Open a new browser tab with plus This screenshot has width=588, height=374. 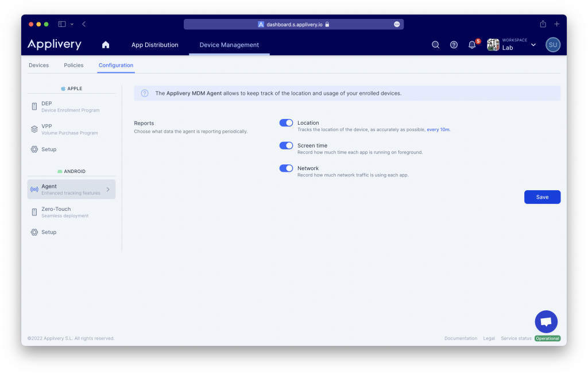[x=557, y=24]
